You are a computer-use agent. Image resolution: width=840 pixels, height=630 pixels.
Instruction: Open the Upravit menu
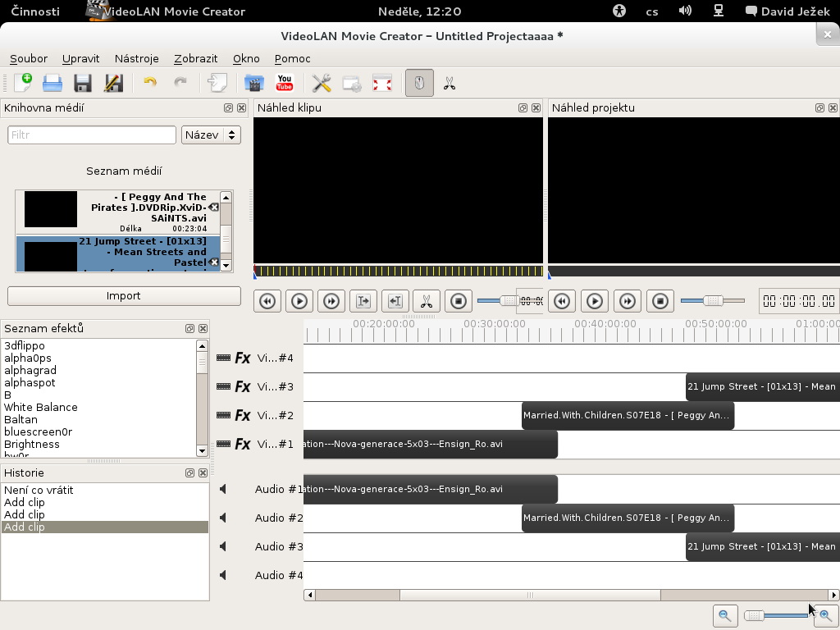pyautogui.click(x=81, y=59)
